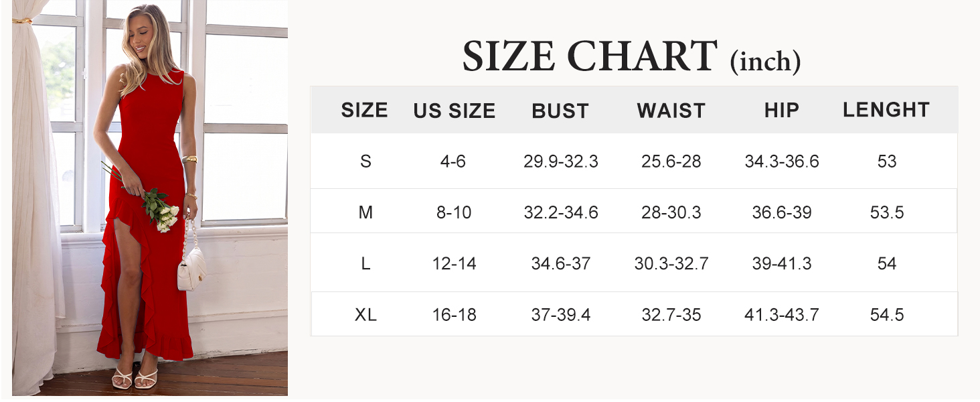The height and width of the screenshot is (402, 980).
Task: Click US size 4-6 cell
Action: point(453,161)
